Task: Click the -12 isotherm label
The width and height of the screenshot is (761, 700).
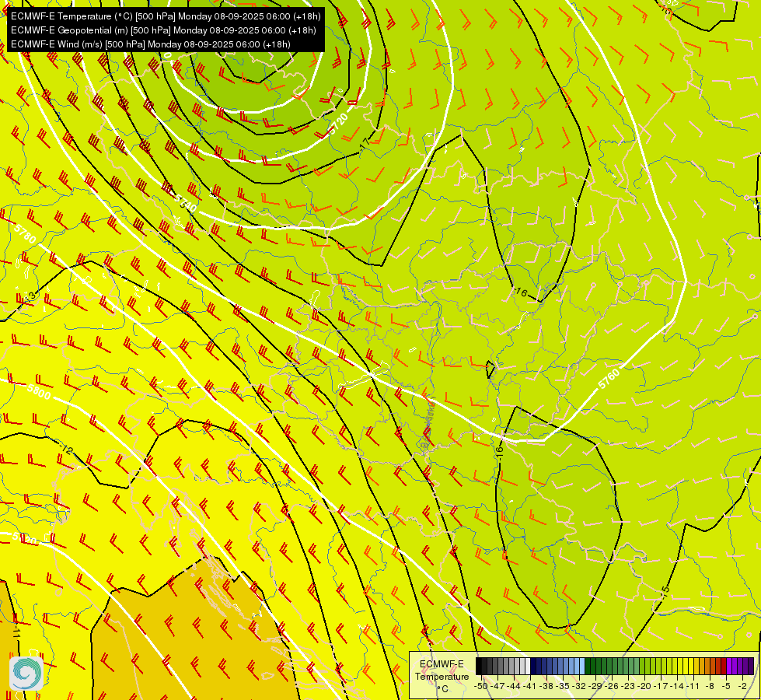Action: tap(67, 449)
